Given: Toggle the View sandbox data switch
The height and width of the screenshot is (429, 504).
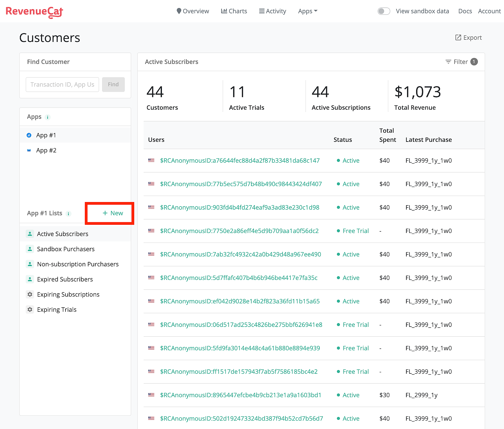Looking at the screenshot, I should point(384,11).
